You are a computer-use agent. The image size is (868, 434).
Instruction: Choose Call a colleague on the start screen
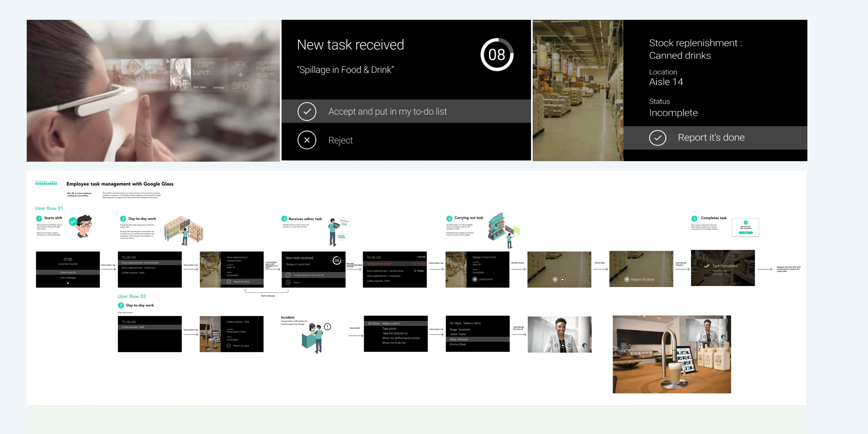(x=68, y=278)
